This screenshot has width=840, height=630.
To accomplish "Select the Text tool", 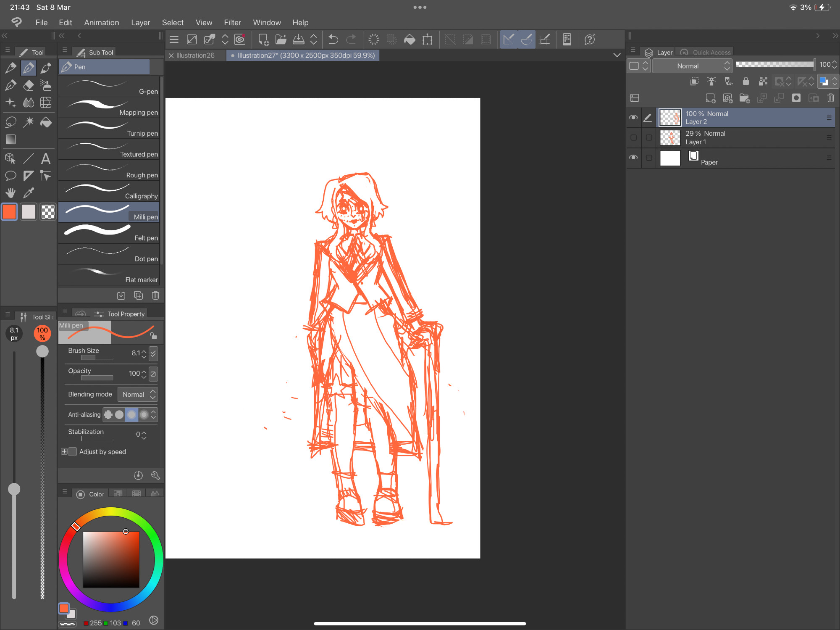I will pos(46,158).
